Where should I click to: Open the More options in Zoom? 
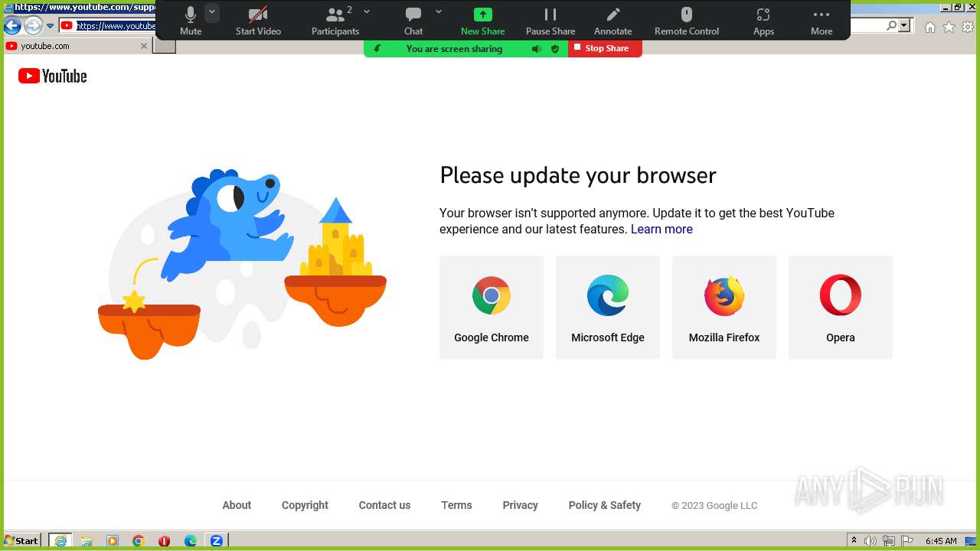[x=822, y=21]
